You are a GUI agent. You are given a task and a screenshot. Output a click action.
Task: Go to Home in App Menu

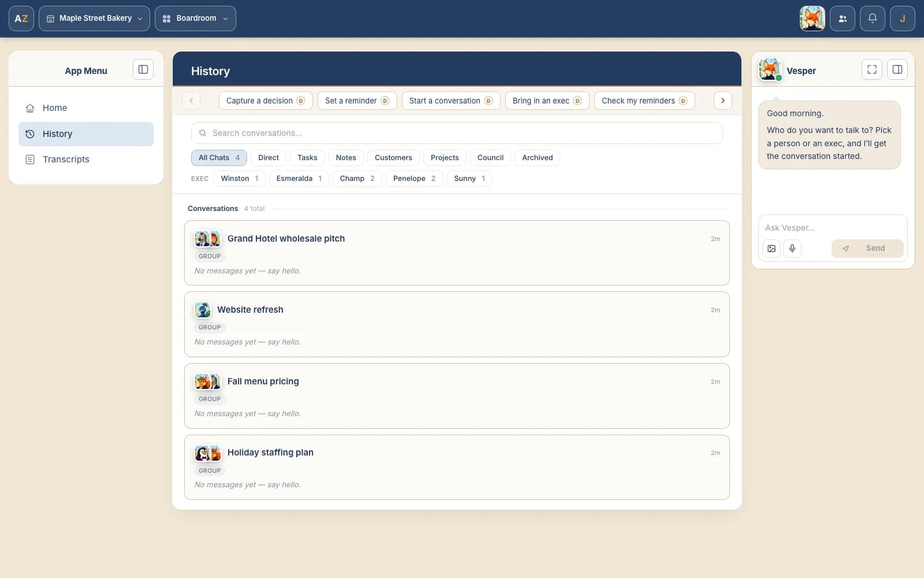86,108
